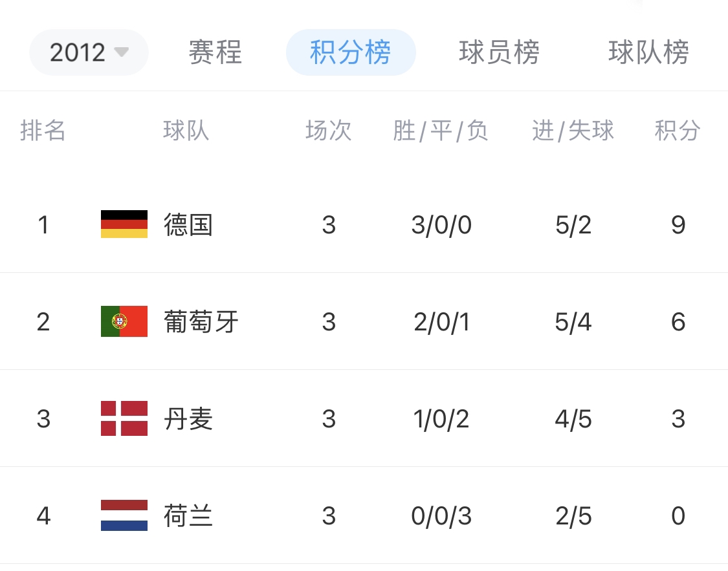Click the 胜/平/负 column header
Viewport: 728px width, 571px height.
440,131
